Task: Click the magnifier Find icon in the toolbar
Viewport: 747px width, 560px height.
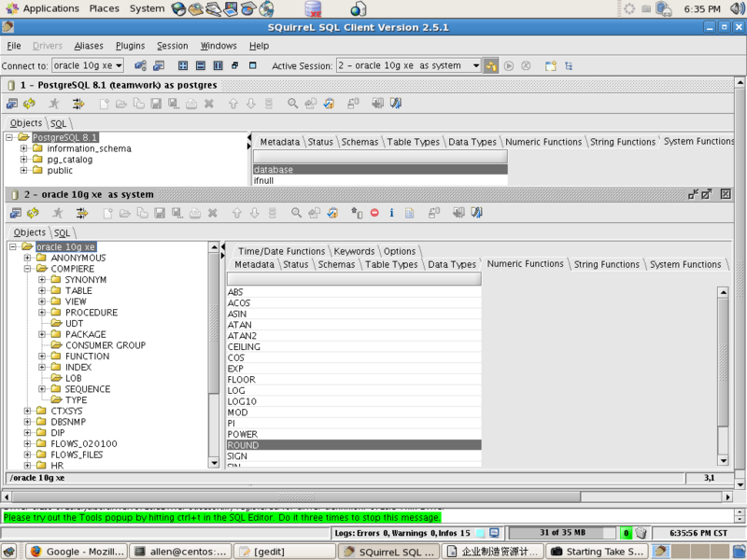Action: (x=295, y=213)
